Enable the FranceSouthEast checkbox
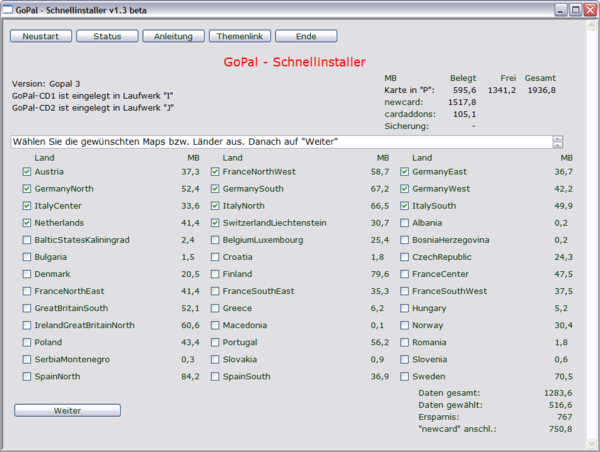This screenshot has height=452, width=600. (215, 291)
